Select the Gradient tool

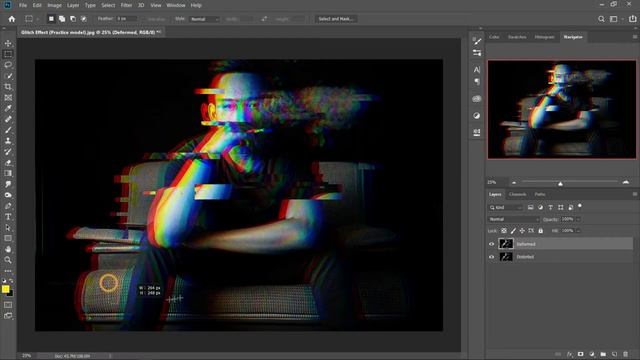point(8,173)
